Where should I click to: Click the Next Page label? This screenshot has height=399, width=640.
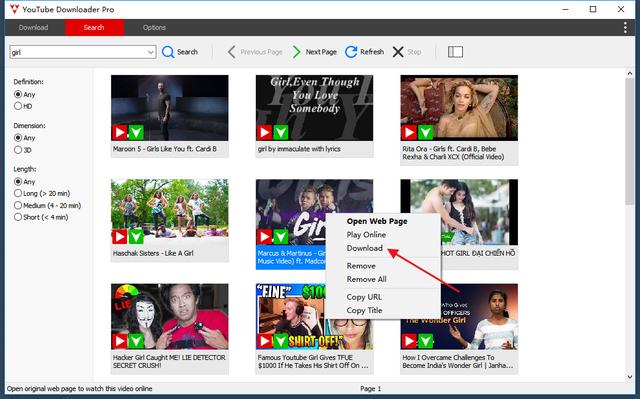321,52
